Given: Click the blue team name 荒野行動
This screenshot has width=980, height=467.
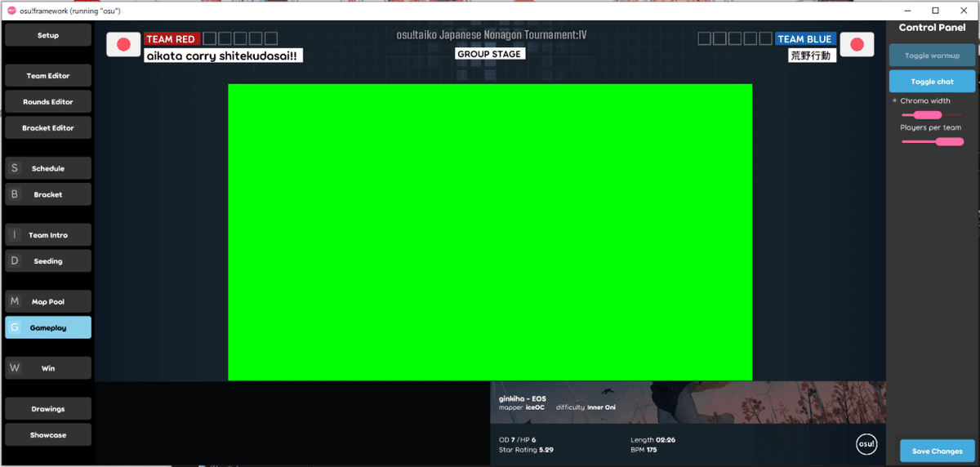Looking at the screenshot, I should (x=811, y=56).
